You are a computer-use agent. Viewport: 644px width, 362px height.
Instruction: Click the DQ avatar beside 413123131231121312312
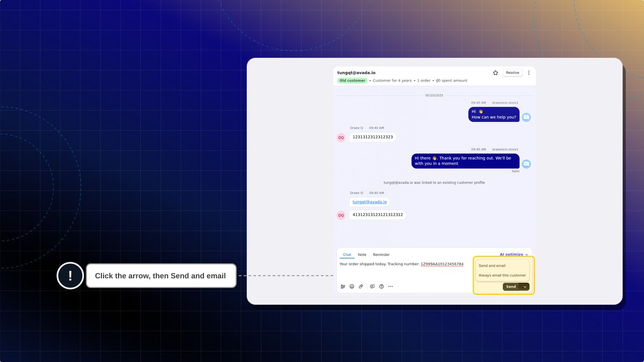tap(341, 215)
